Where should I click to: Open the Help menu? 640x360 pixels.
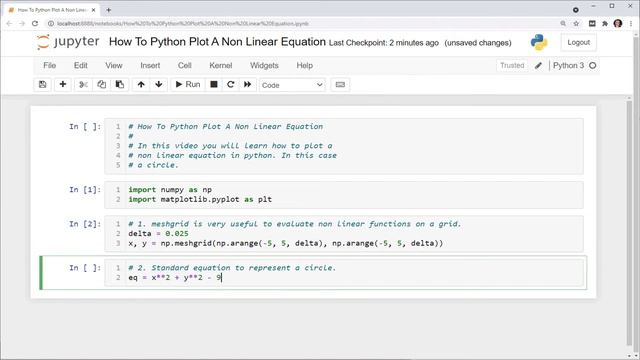(304, 65)
